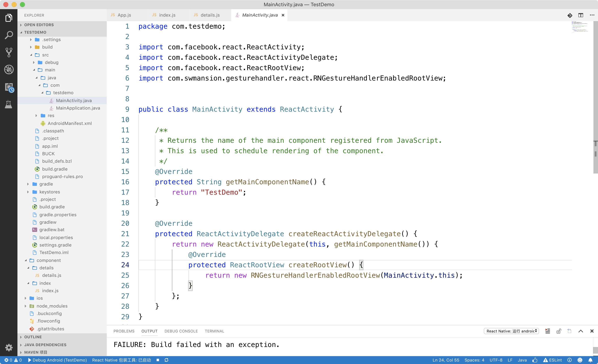Start Debug Android (TestDemo) from status bar
598x364 pixels.
pos(57,360)
